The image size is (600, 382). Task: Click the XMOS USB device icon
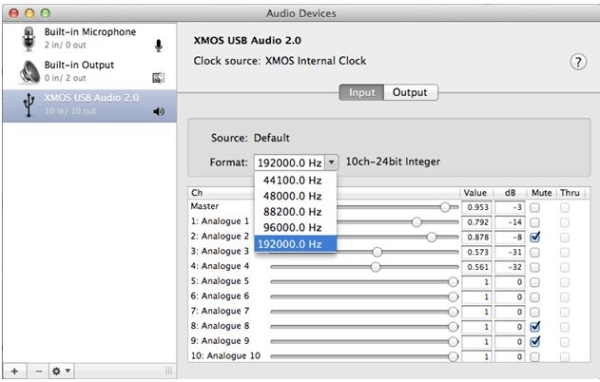pyautogui.click(x=28, y=104)
